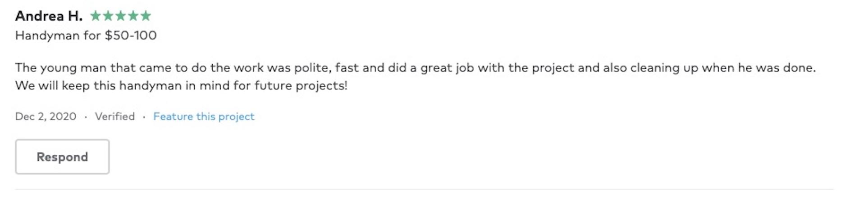The image size is (868, 197).
Task: Click the review date Dec 2, 2020
Action: (46, 116)
